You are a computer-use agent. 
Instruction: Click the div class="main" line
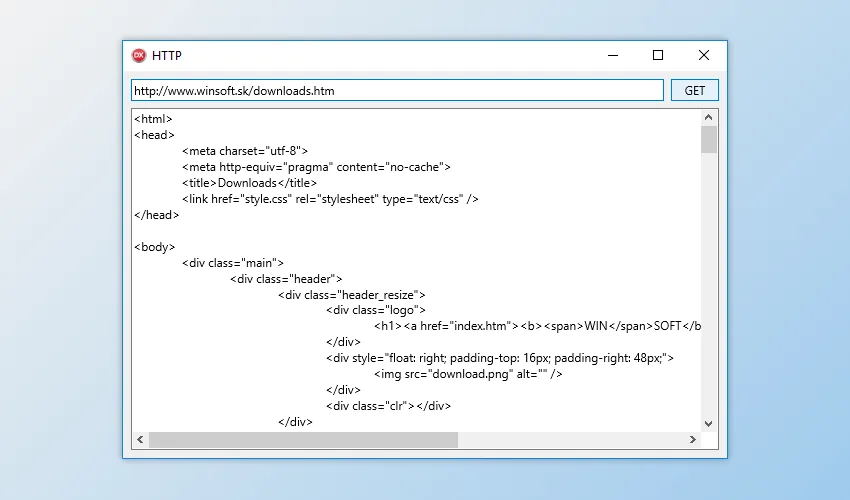point(233,263)
